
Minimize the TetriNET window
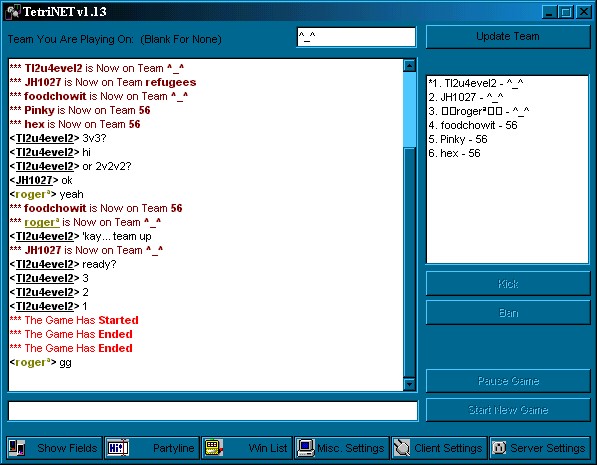549,12
